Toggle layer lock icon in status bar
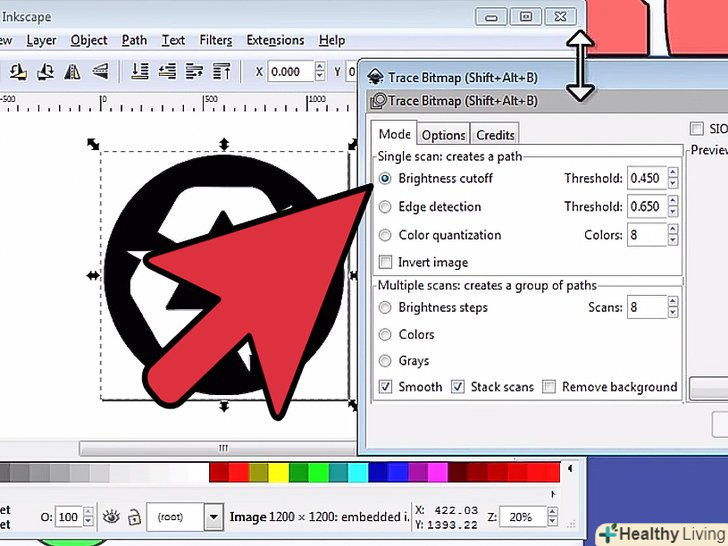This screenshot has width=728, height=546. tap(134, 516)
